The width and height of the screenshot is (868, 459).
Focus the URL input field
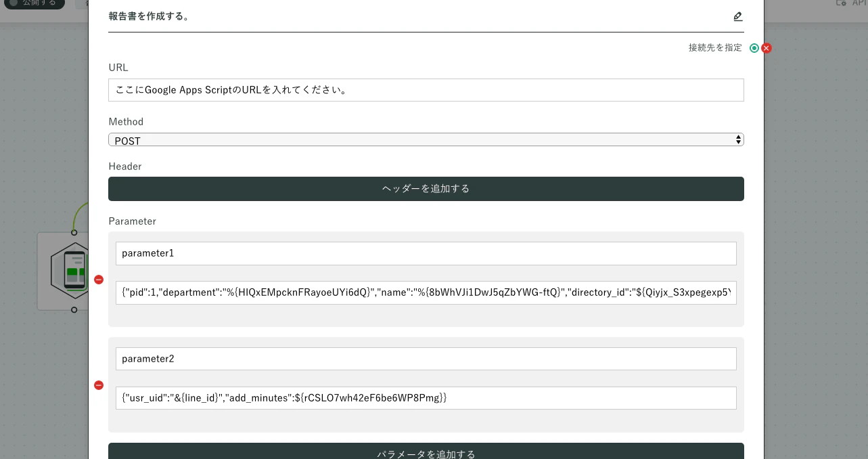click(x=426, y=90)
